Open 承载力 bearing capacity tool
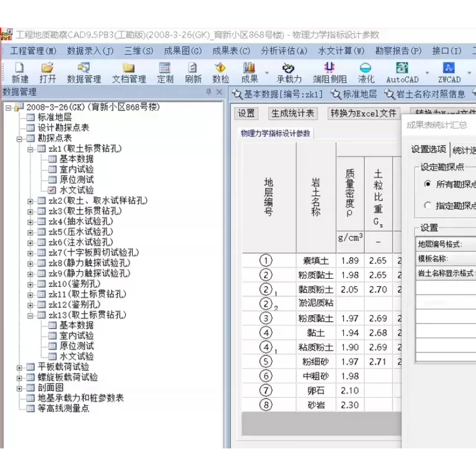Screen dimensions: 476x476 289,73
